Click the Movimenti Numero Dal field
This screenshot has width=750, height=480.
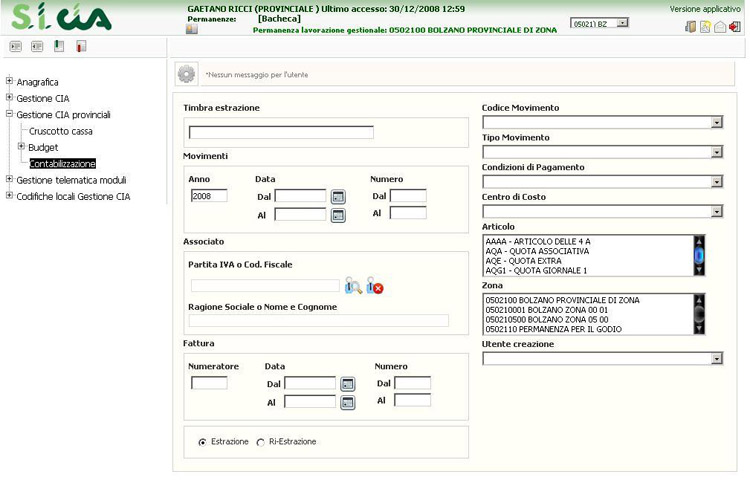click(x=408, y=196)
